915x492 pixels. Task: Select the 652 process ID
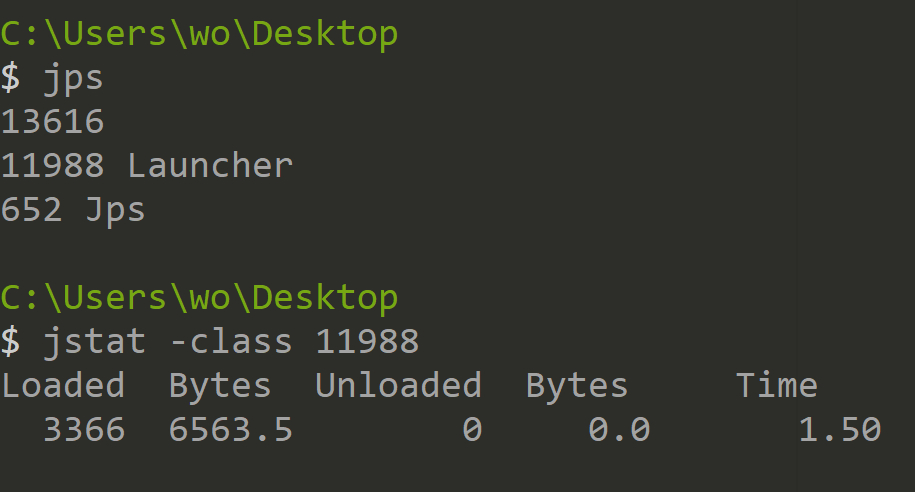click(31, 210)
